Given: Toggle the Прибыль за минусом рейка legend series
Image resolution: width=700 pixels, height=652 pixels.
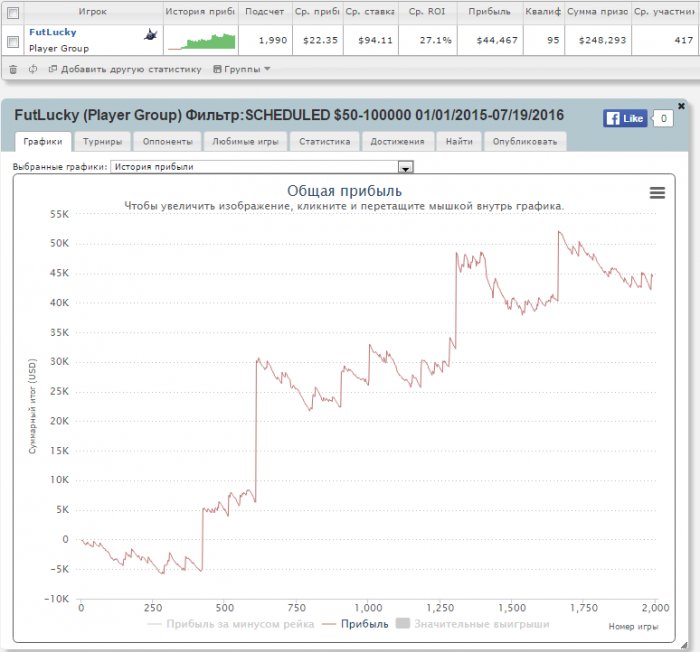Looking at the screenshot, I should click(231, 624).
